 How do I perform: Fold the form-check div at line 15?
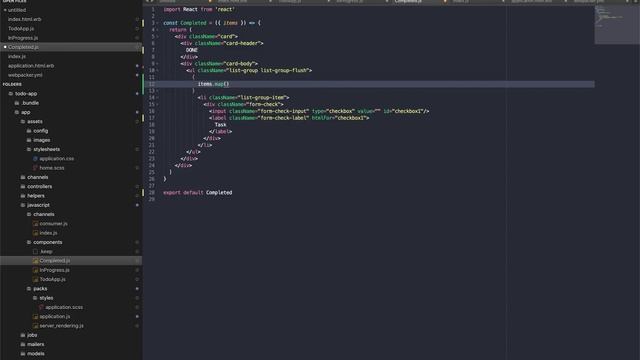tap(158, 104)
